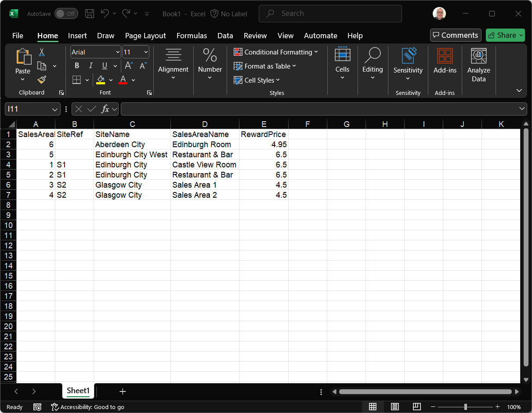The image size is (532, 413).
Task: Click the Insert Function fx icon
Action: coord(105,109)
